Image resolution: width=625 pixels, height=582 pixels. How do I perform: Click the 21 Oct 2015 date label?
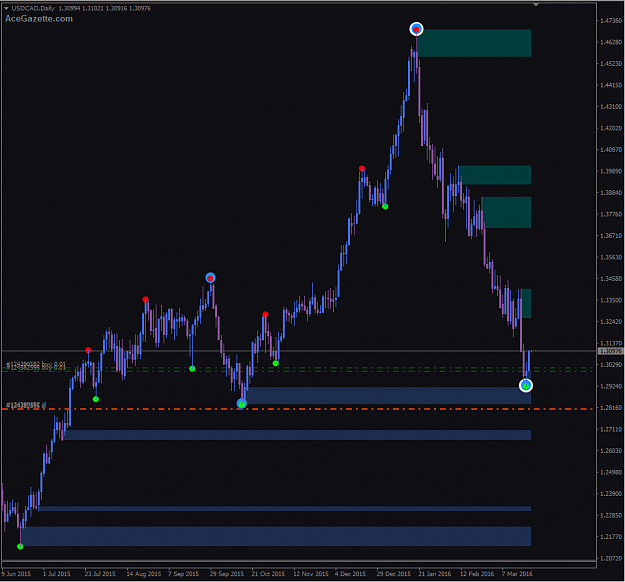coord(268,574)
